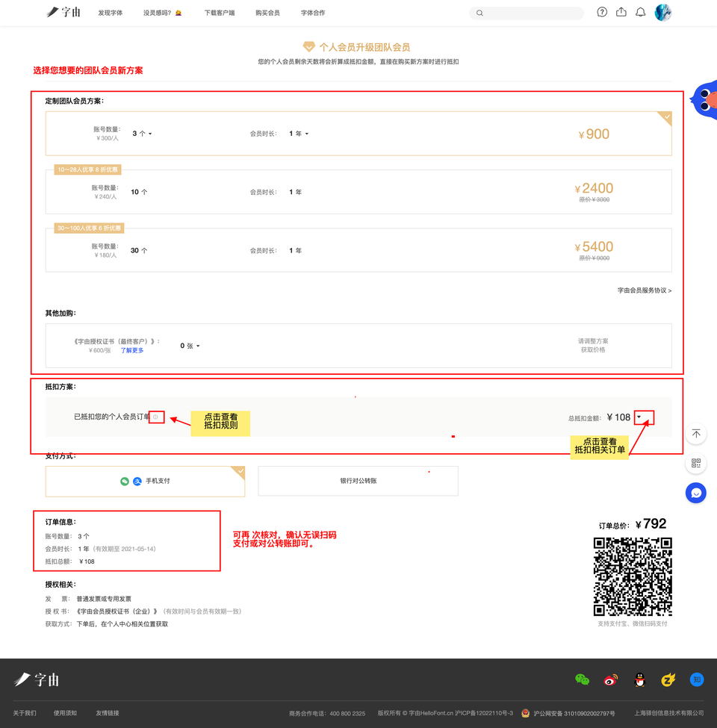The height and width of the screenshot is (728, 717).
Task: Click the 沪ICP备12022110号-3 record link
Action: pos(484,713)
